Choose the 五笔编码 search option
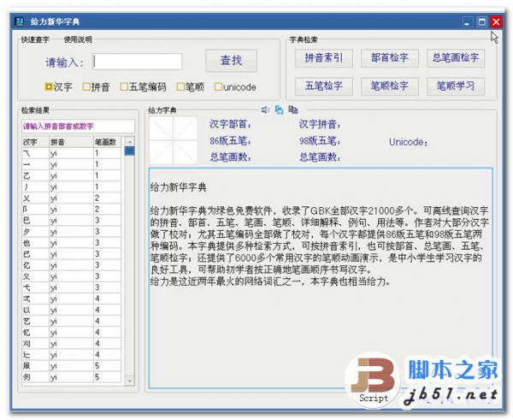Image resolution: width=513 pixels, height=420 pixels. coord(143,87)
